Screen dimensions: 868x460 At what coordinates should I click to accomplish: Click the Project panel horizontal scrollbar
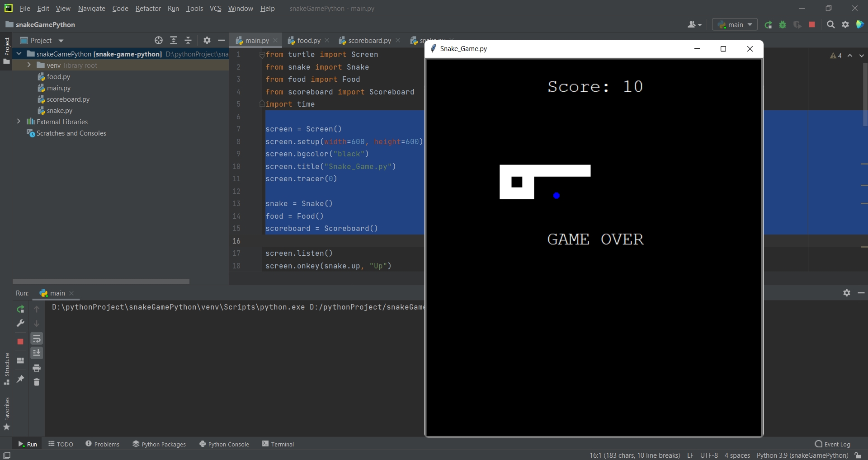click(101, 282)
